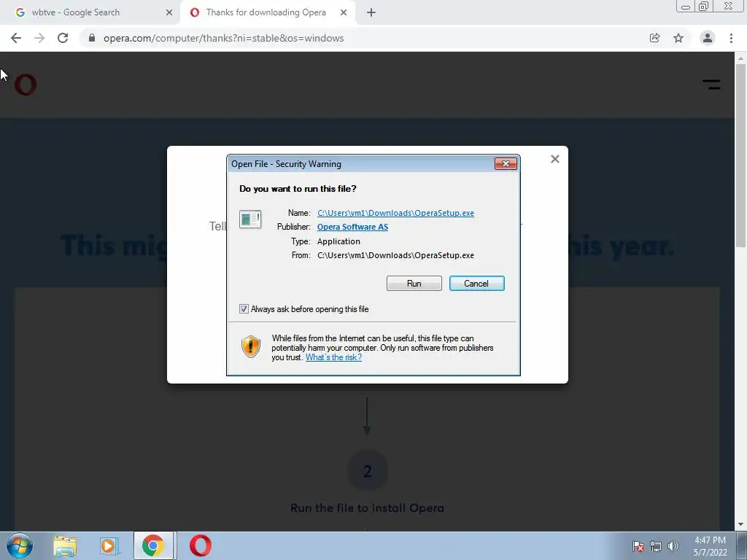747x560 pixels.
Task: Open the Windows Start menu
Action: 20,545
